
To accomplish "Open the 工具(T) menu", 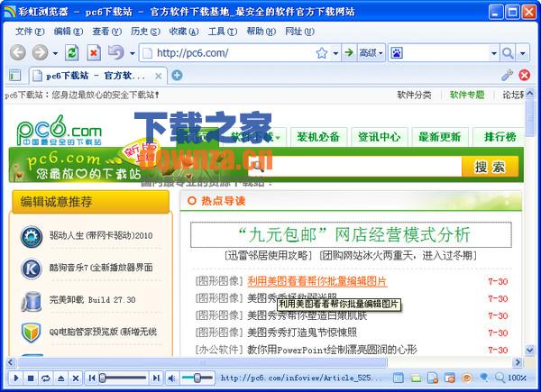I will pyautogui.click(x=223, y=32).
